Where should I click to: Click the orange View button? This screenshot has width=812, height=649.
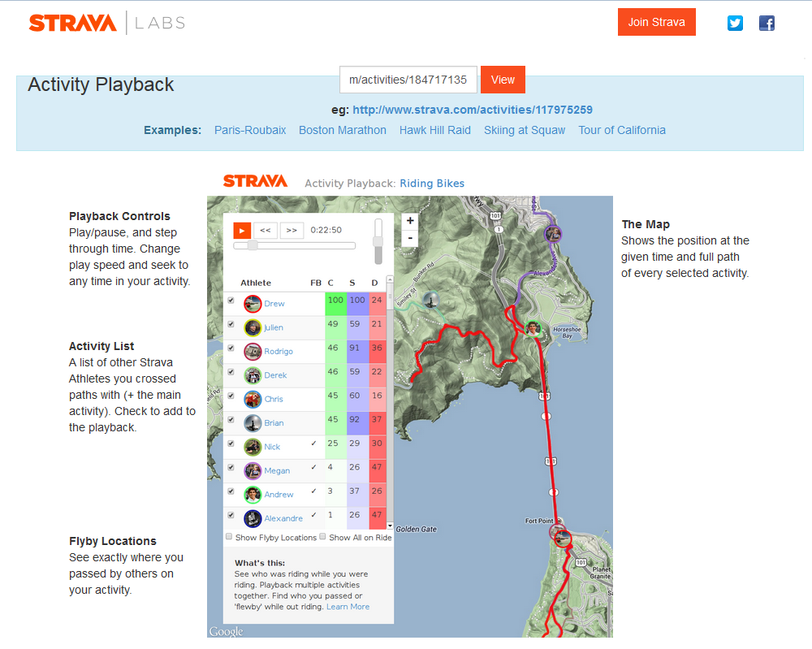point(503,80)
